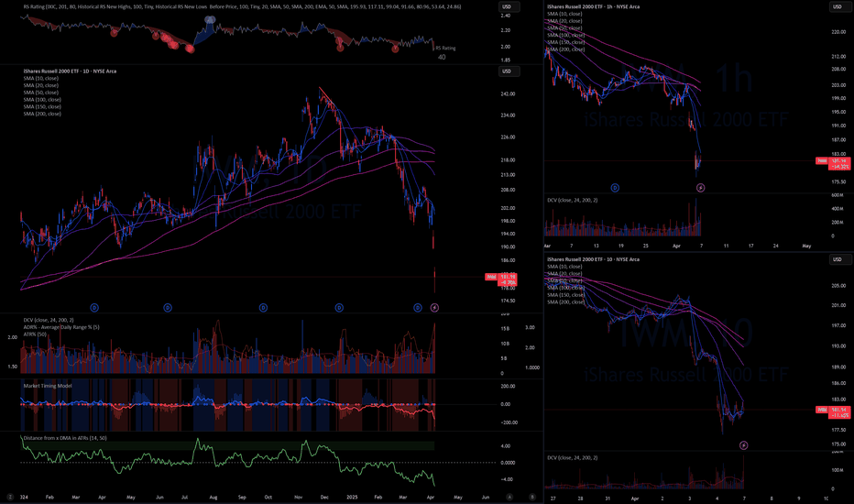This screenshot has width=854, height=504.
Task: Click the 600M volume level on 1h chart
Action: pyautogui.click(x=838, y=195)
